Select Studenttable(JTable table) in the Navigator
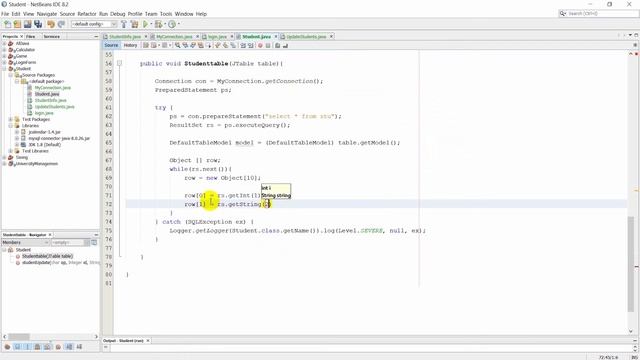The width and height of the screenshot is (640, 360). [47, 256]
